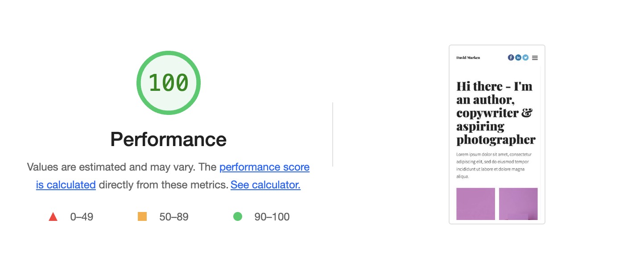Click the Lorem ipsum paragraph in the preview

coord(492,165)
